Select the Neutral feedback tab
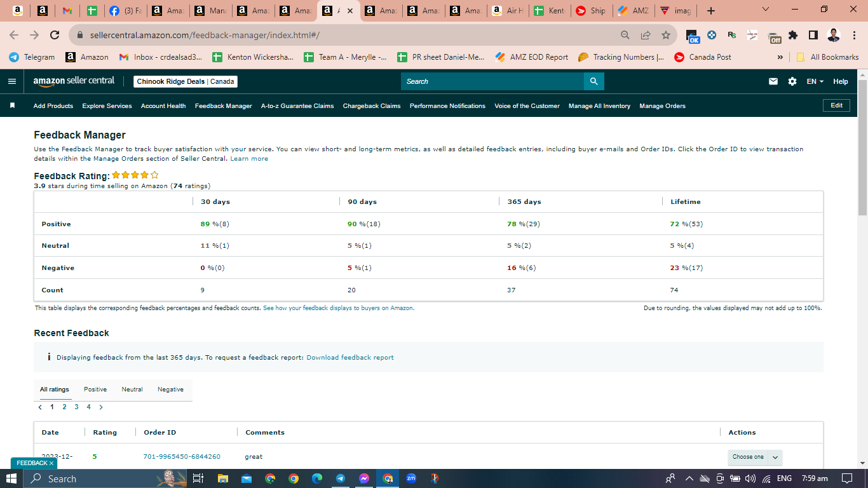The width and height of the screenshot is (868, 488). coord(132,390)
